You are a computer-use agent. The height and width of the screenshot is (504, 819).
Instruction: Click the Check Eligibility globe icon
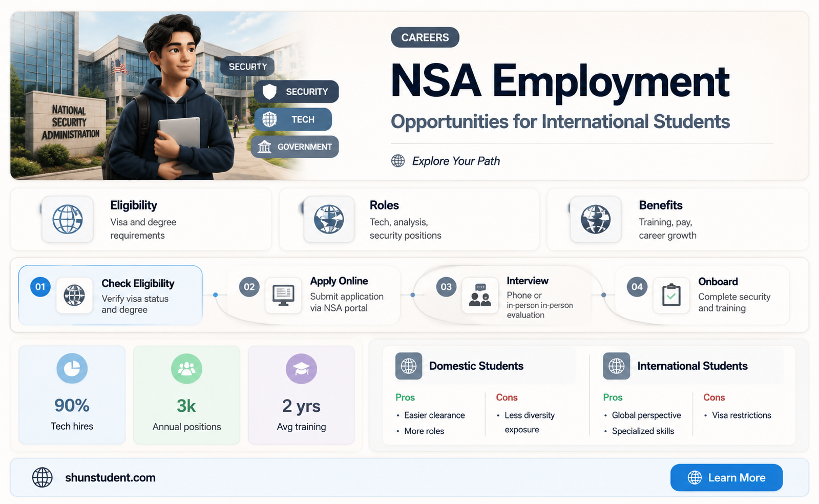[74, 295]
